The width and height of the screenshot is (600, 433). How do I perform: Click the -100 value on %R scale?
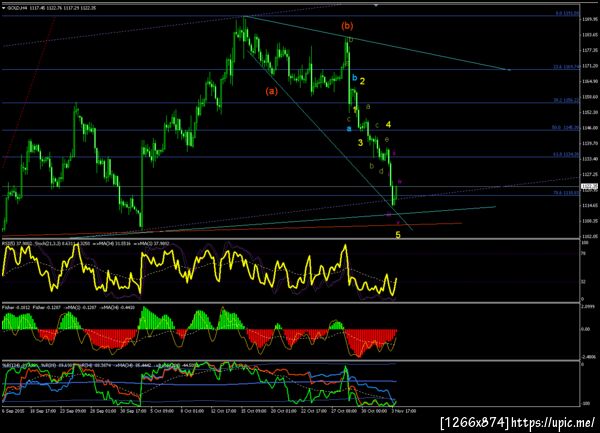(586, 403)
